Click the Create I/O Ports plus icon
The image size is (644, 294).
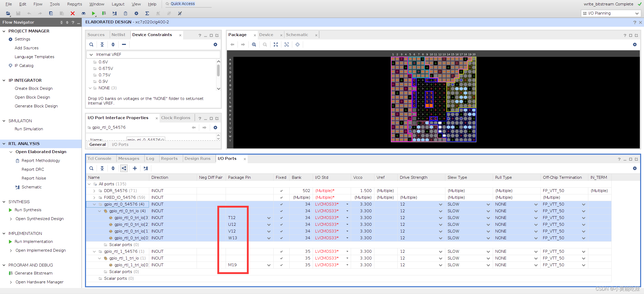tap(135, 168)
